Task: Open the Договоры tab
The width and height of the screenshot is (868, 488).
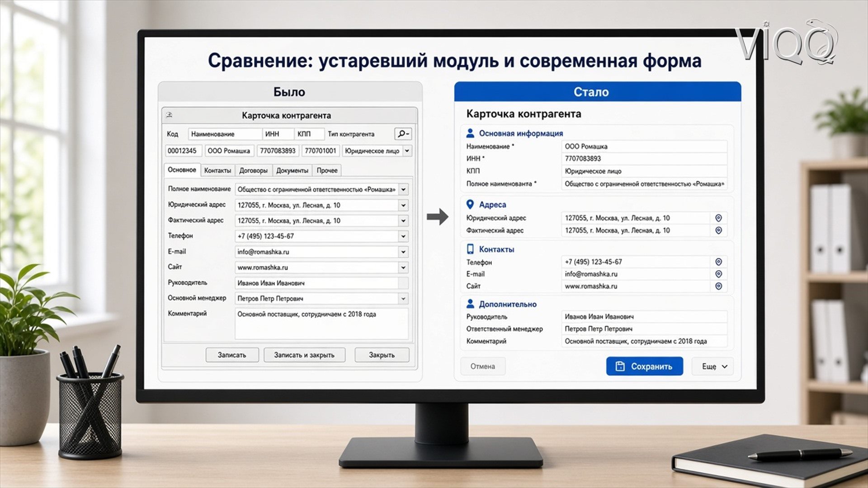Action: pos(253,170)
